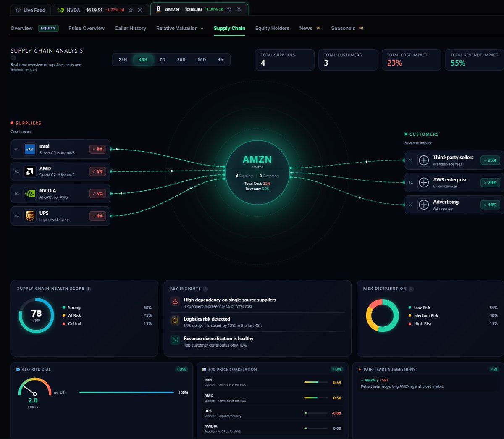
Task: Click the AMD logo in suppliers
Action: coord(30,171)
